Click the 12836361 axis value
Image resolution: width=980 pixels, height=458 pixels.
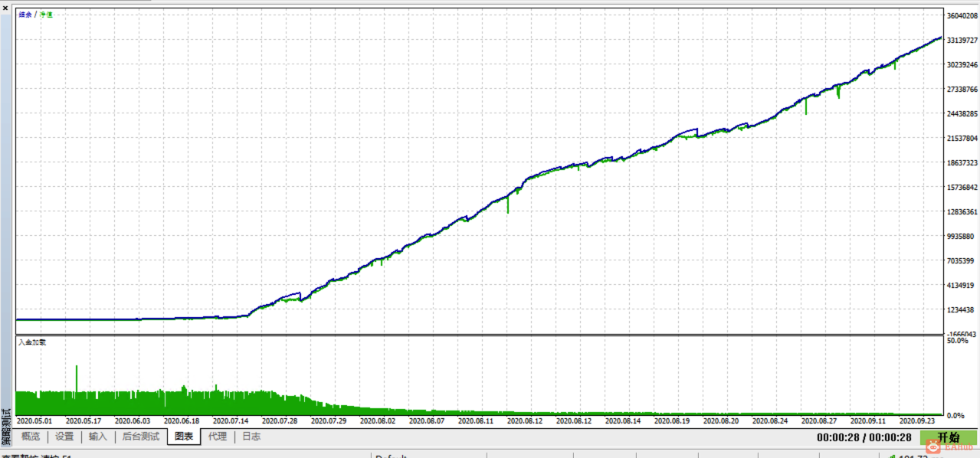click(962, 211)
